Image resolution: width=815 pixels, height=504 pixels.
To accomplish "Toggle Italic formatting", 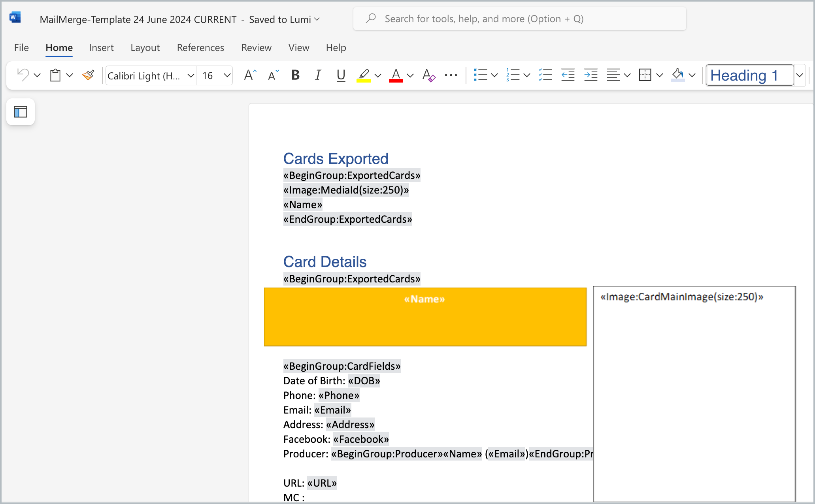I will click(318, 75).
